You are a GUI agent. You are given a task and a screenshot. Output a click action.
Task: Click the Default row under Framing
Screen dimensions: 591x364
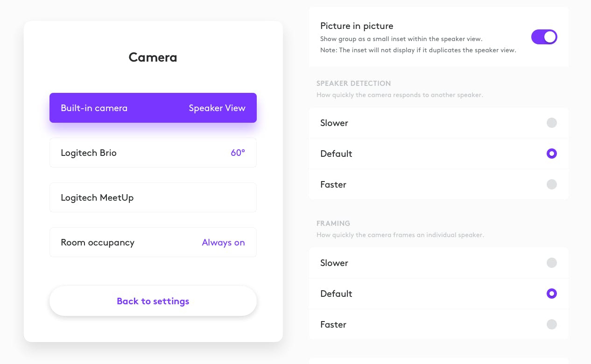[x=439, y=294]
